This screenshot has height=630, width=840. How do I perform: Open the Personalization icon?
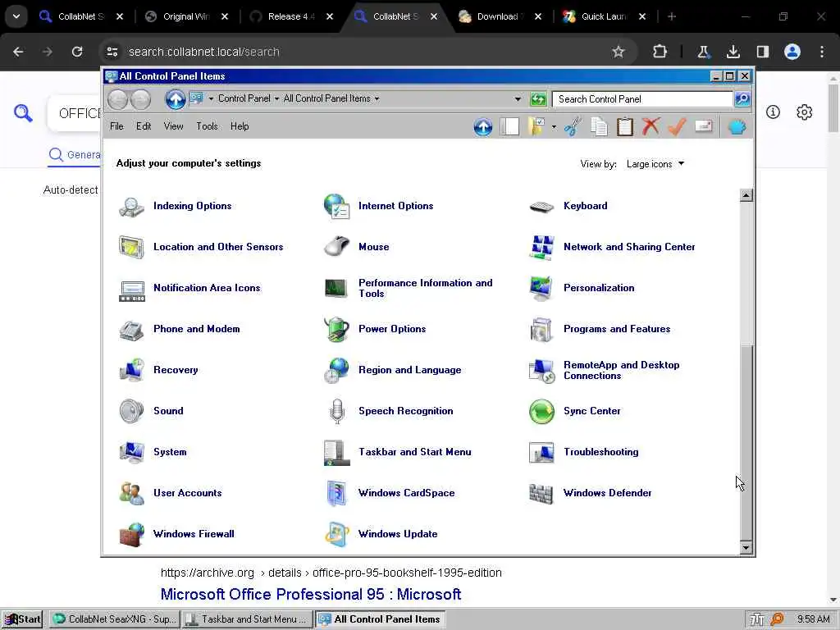pos(541,288)
